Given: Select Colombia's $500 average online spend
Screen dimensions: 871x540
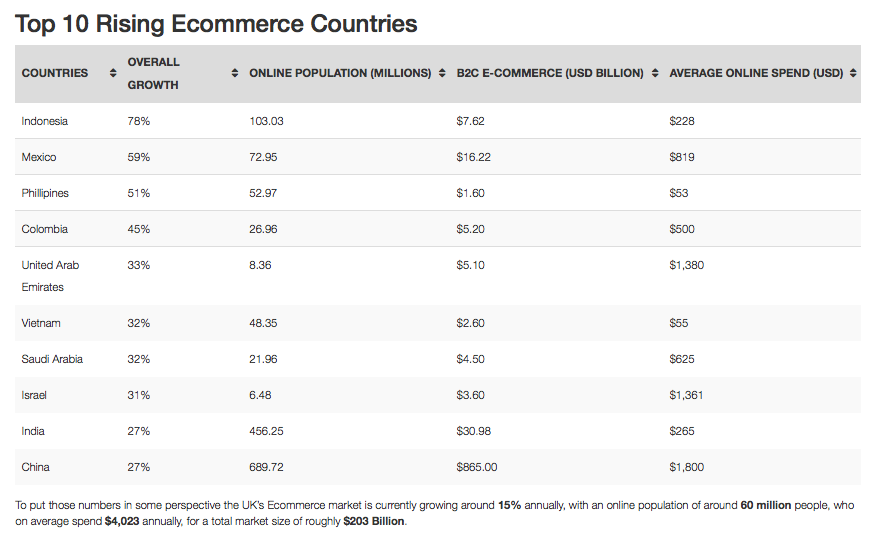Looking at the screenshot, I should click(682, 229).
